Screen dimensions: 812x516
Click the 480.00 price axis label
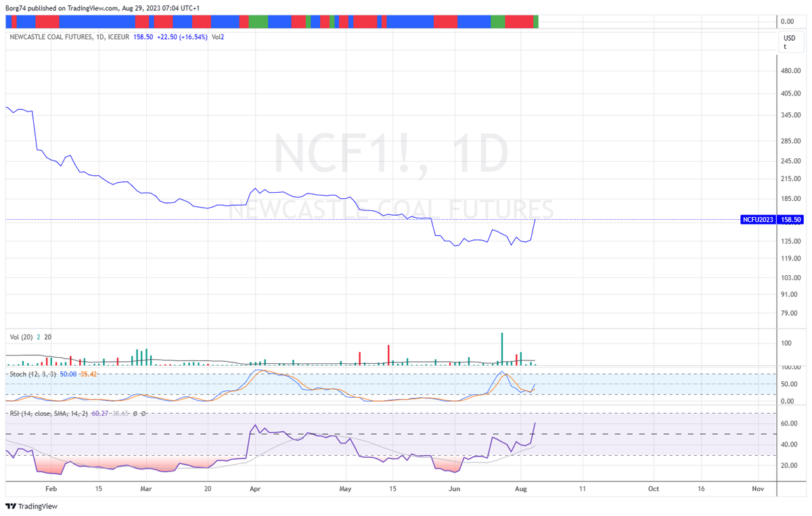pyautogui.click(x=790, y=70)
